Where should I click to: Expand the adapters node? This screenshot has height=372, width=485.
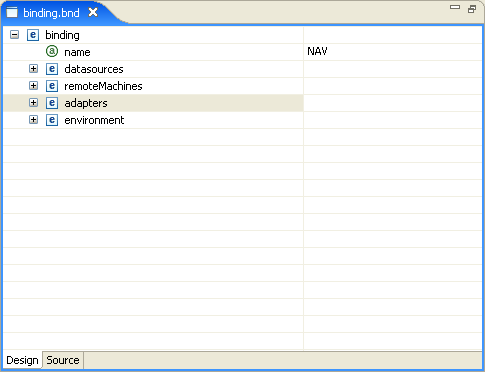[33, 103]
